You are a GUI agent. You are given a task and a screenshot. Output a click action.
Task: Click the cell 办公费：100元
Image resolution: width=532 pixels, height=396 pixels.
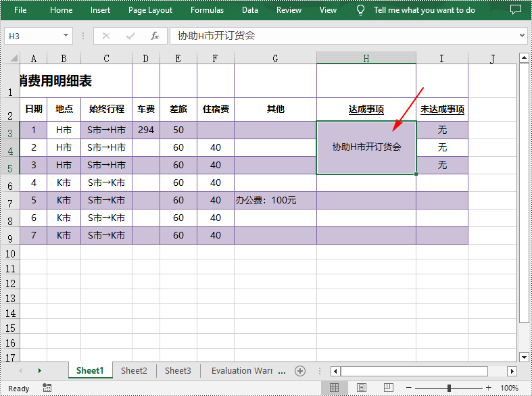[x=276, y=201]
